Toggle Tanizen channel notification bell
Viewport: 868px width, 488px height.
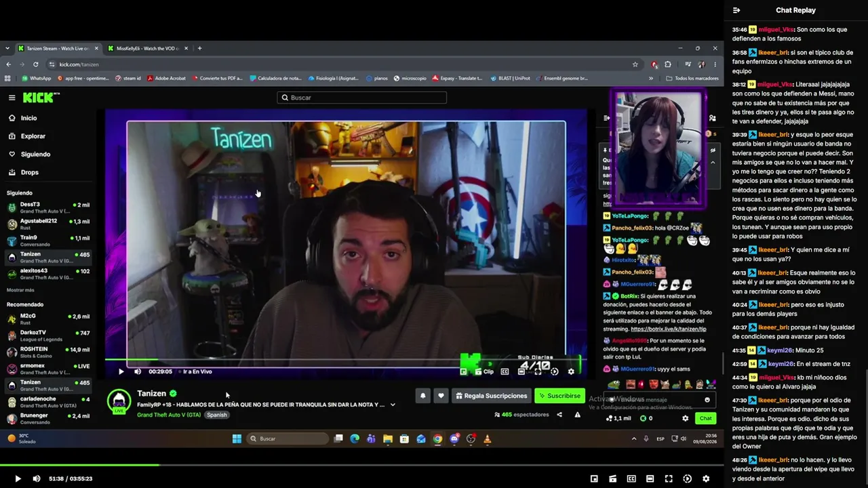click(422, 396)
